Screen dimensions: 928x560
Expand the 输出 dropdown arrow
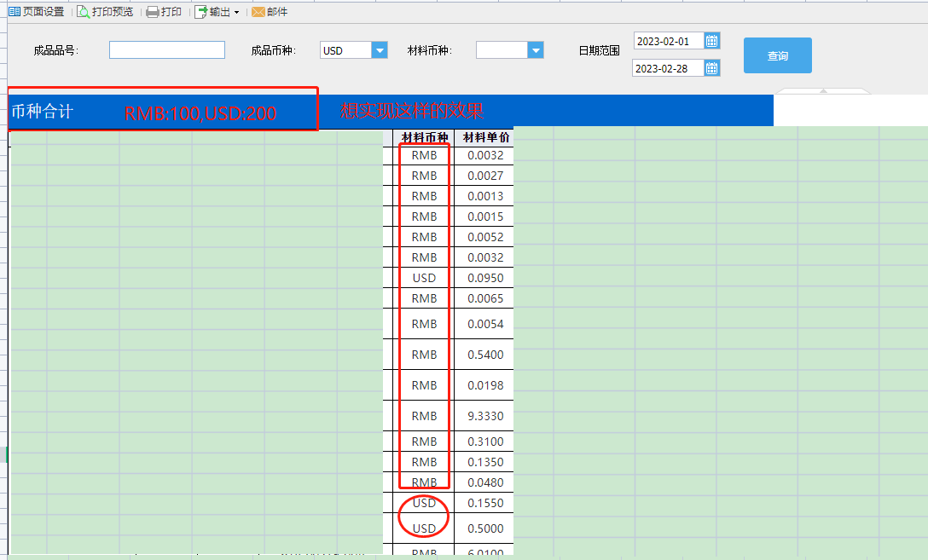[x=237, y=13]
